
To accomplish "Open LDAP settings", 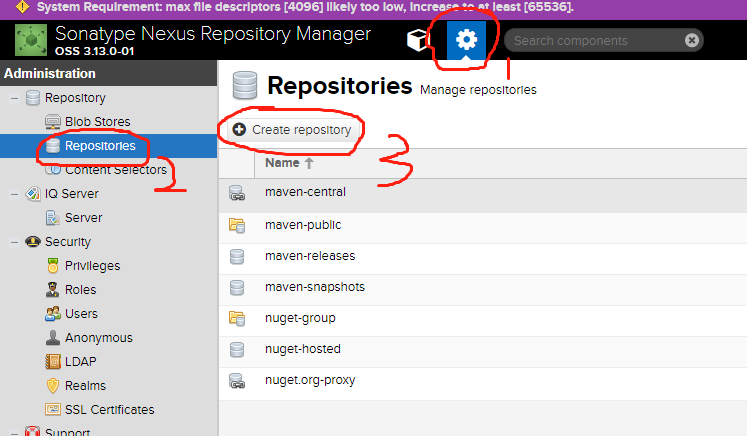I will 81,362.
